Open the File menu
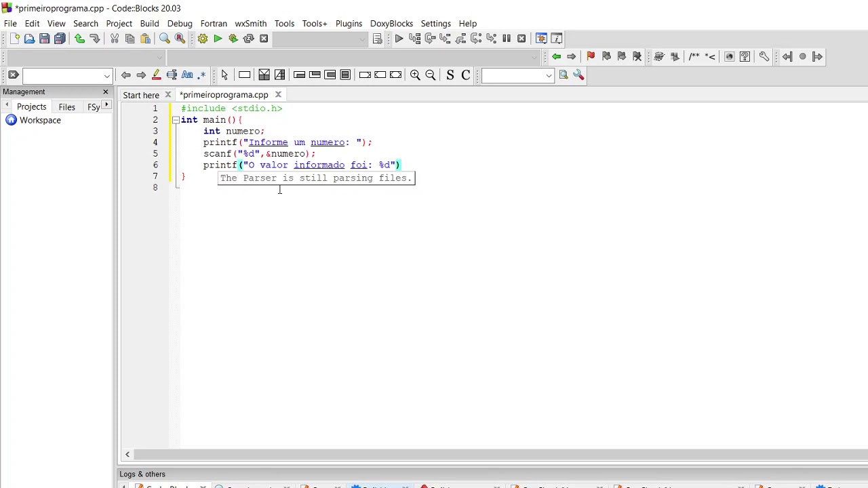868x488 pixels. click(10, 23)
